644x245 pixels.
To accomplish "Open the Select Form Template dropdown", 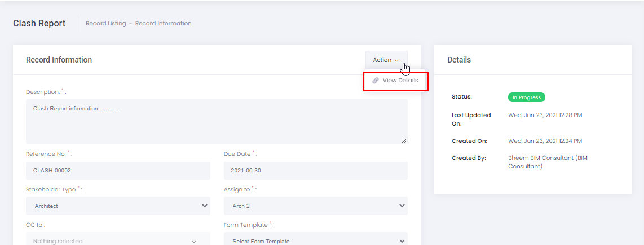I will 315,240.
